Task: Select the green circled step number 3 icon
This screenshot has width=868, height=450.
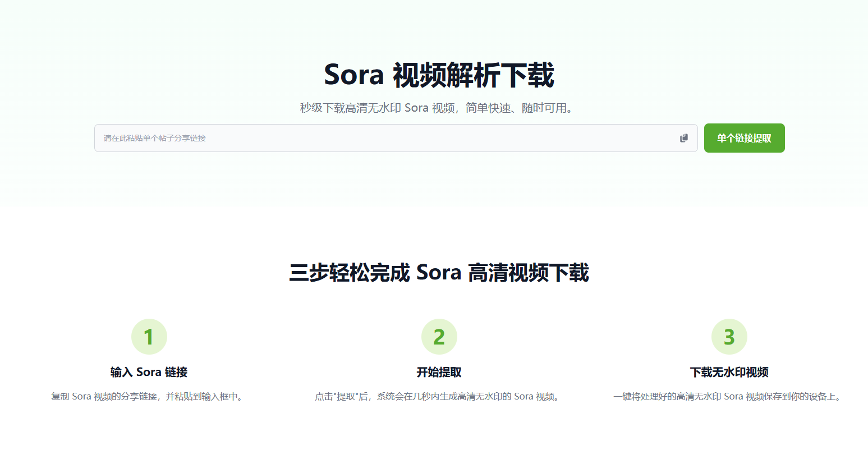Action: [x=728, y=336]
